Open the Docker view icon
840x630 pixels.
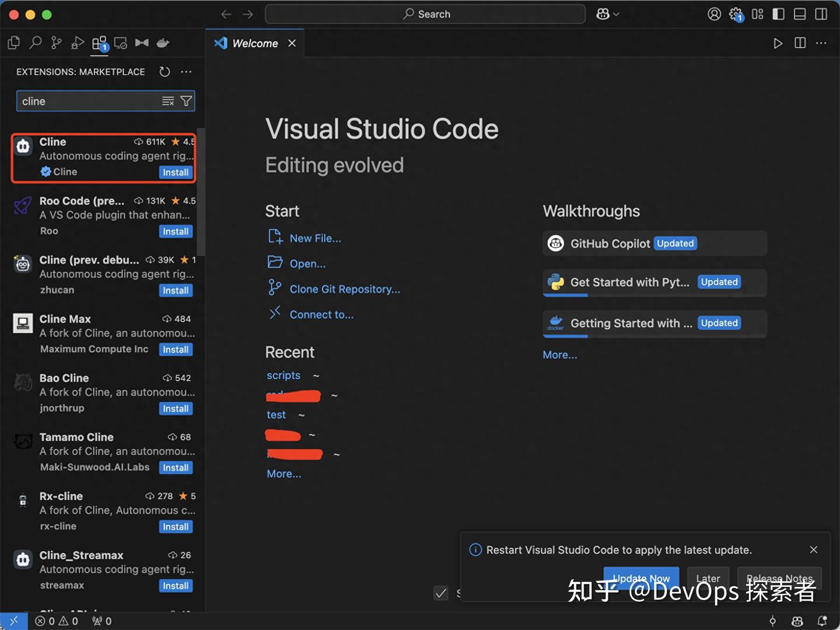(163, 43)
